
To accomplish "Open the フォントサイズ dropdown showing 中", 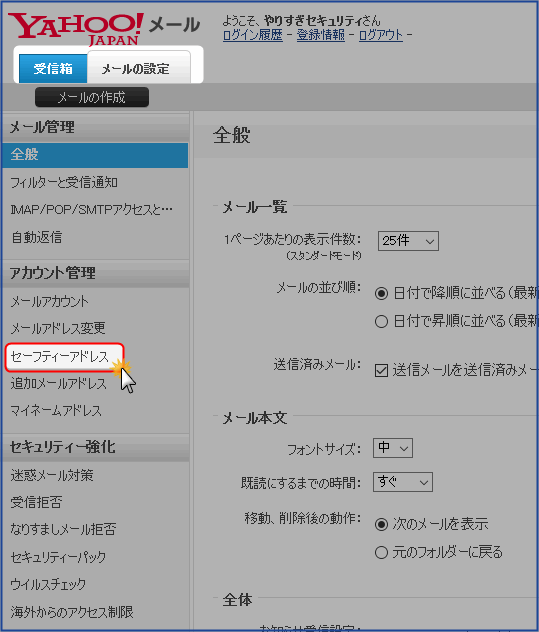I will click(x=393, y=448).
